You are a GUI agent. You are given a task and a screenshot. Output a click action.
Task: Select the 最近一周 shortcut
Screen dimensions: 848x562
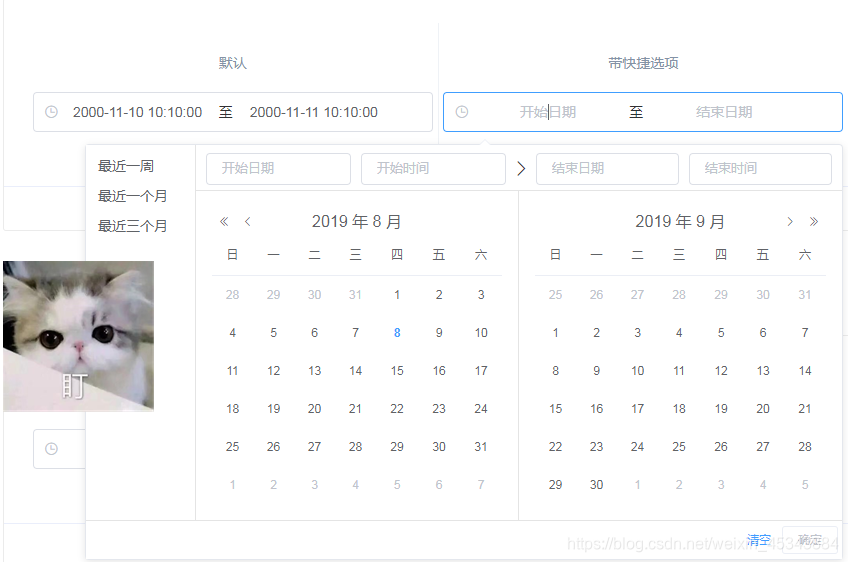click(126, 166)
